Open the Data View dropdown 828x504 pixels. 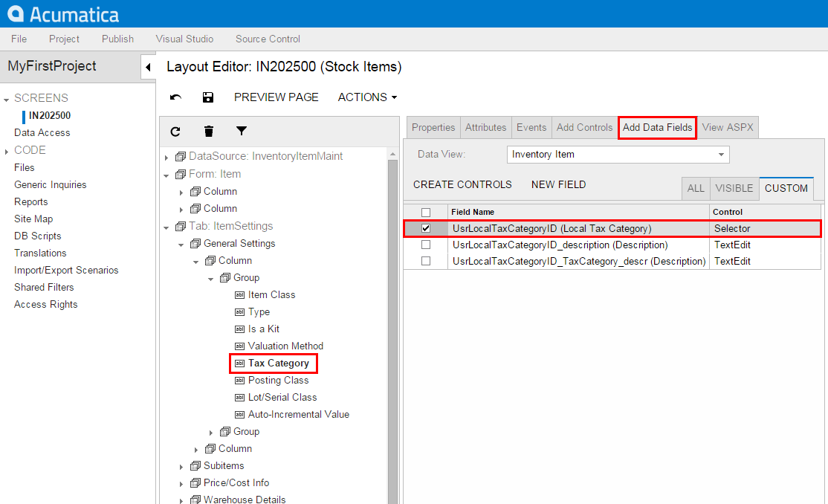720,155
